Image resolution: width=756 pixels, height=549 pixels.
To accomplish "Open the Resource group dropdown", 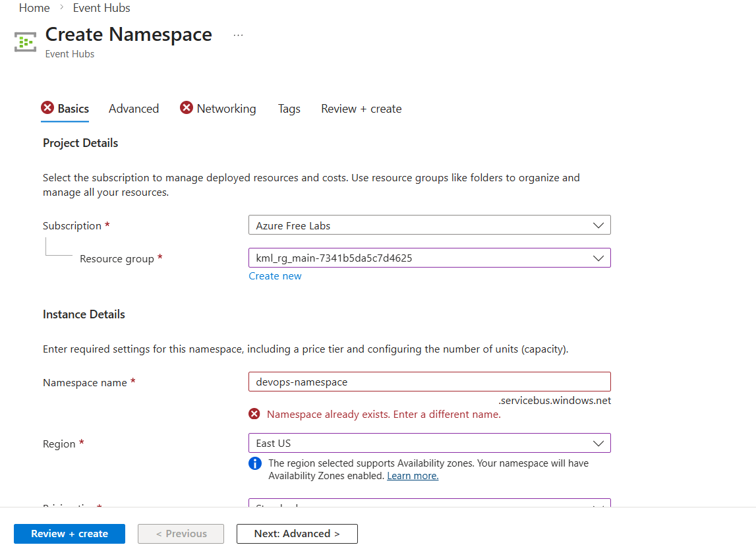I will click(x=429, y=258).
